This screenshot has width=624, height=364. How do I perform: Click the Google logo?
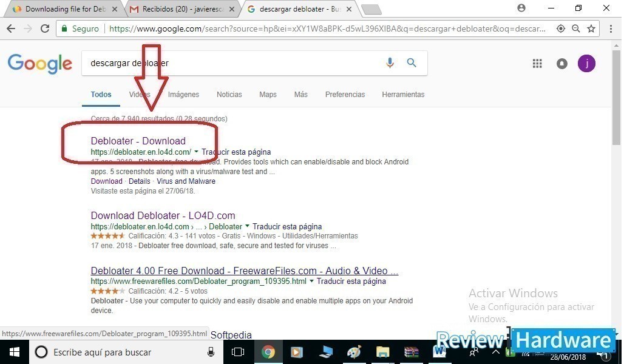tap(40, 64)
